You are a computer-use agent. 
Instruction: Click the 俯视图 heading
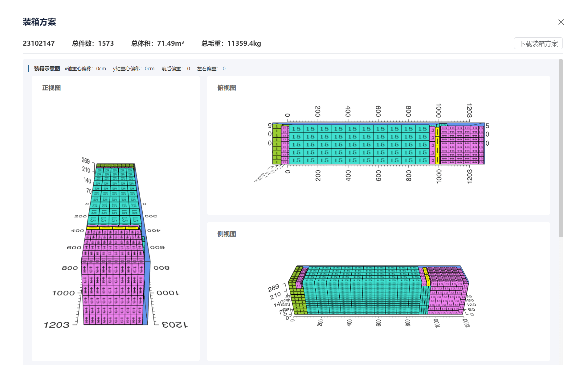point(227,88)
